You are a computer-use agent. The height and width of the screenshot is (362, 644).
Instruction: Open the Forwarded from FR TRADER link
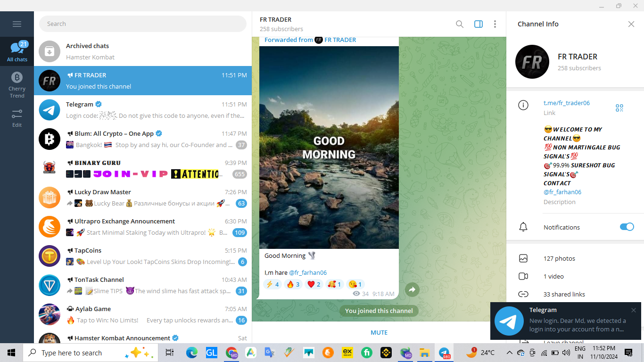click(x=310, y=40)
